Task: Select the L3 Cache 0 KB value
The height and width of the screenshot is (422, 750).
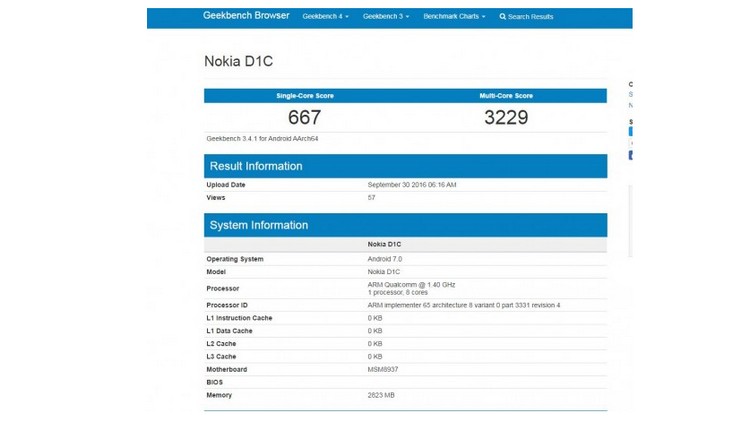Action: [x=375, y=357]
